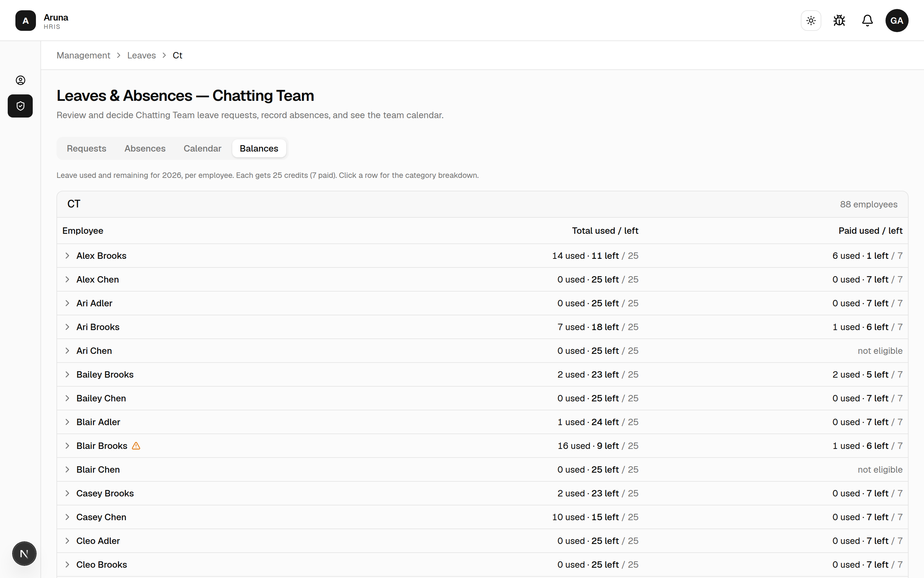
Task: Toggle the light theme sun button
Action: (811, 21)
